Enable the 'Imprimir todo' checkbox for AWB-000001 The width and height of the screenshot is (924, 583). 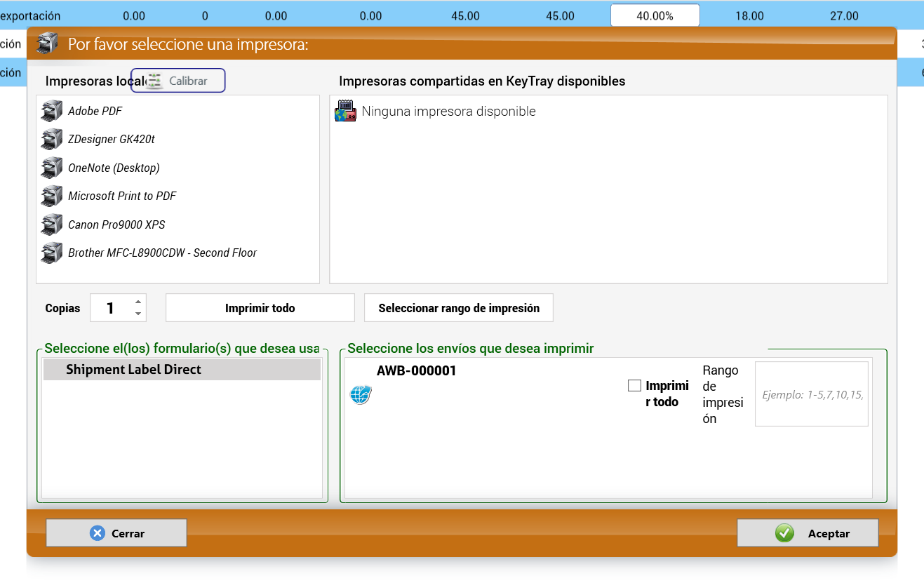[x=635, y=385]
